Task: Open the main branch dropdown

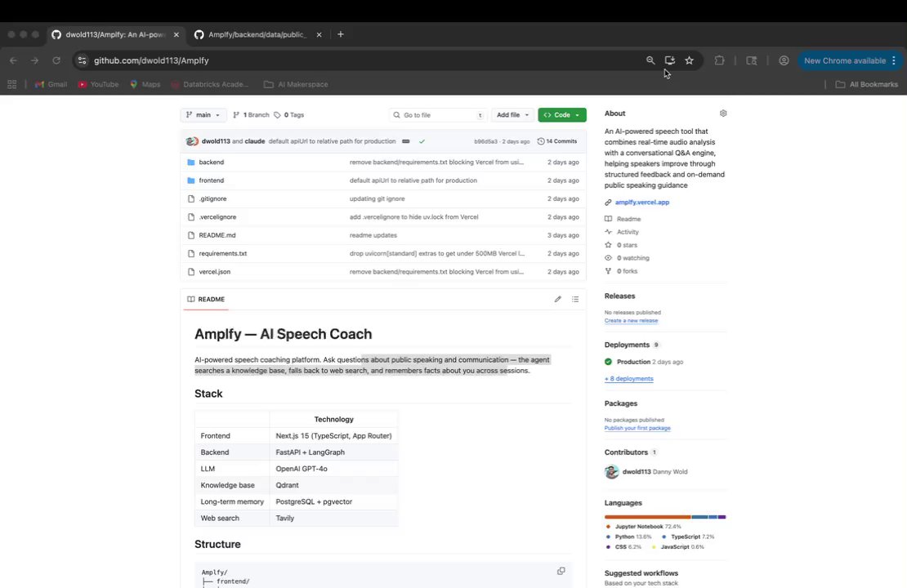Action: tap(203, 115)
